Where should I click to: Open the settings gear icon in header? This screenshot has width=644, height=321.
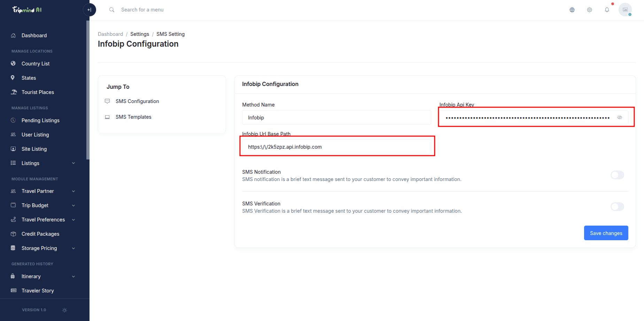pyautogui.click(x=589, y=10)
